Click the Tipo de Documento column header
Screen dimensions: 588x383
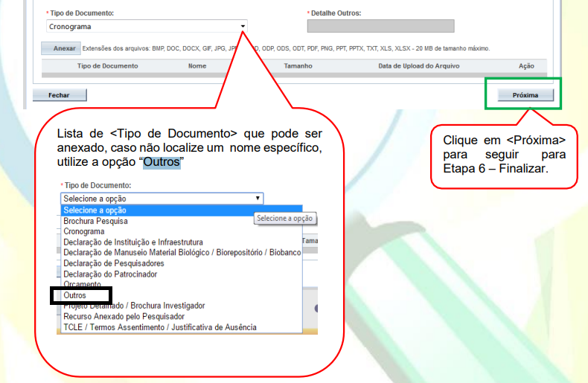pyautogui.click(x=107, y=66)
